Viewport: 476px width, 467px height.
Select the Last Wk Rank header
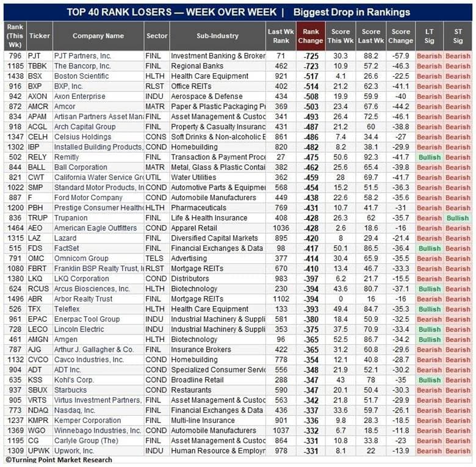(x=281, y=36)
